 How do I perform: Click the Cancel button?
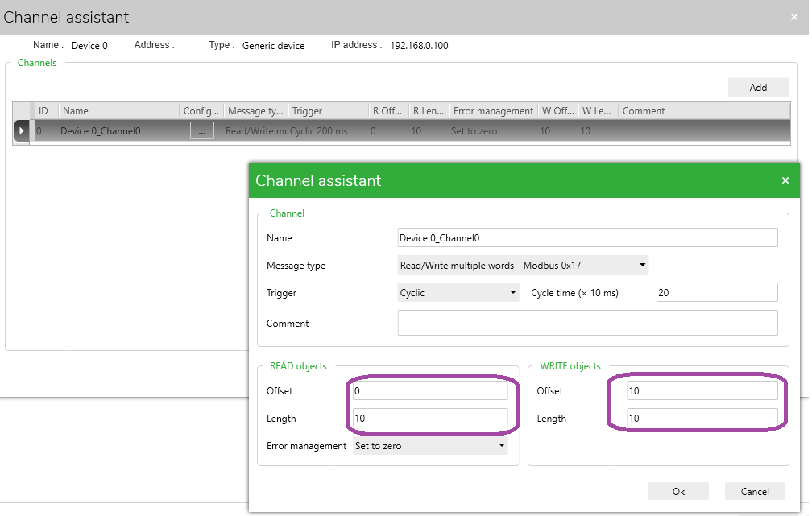(755, 491)
